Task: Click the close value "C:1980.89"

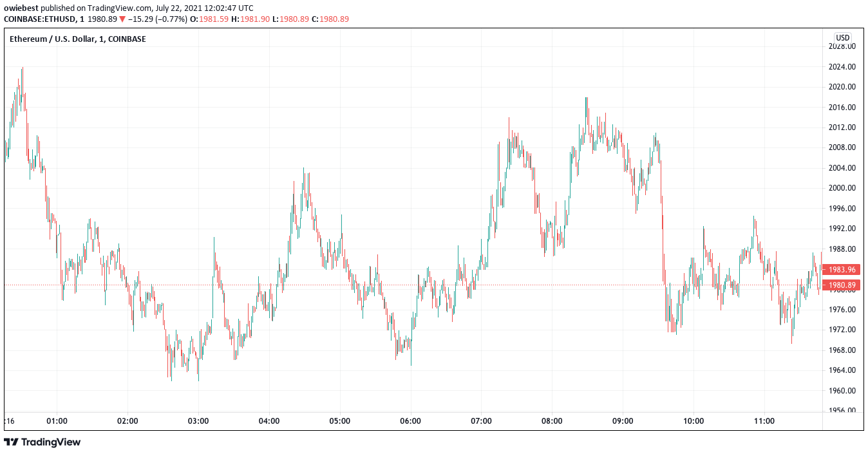Action: tap(330, 19)
